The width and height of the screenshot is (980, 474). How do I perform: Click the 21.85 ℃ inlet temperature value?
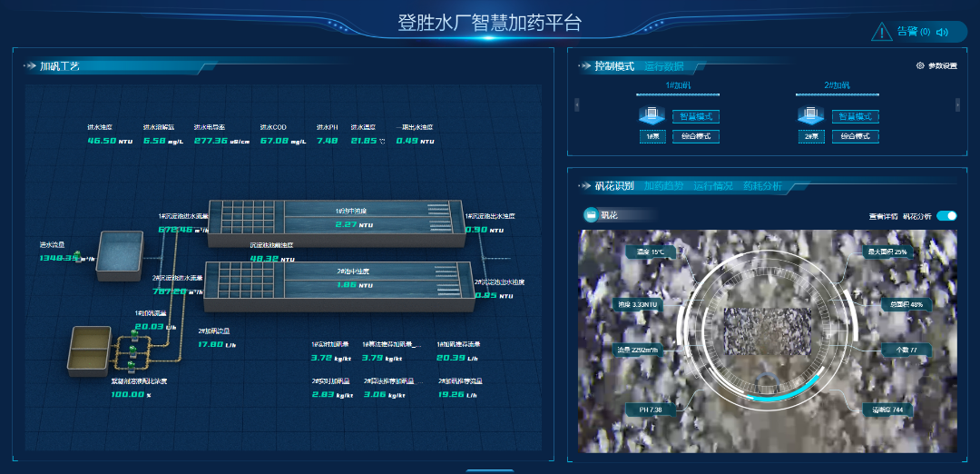(368, 142)
